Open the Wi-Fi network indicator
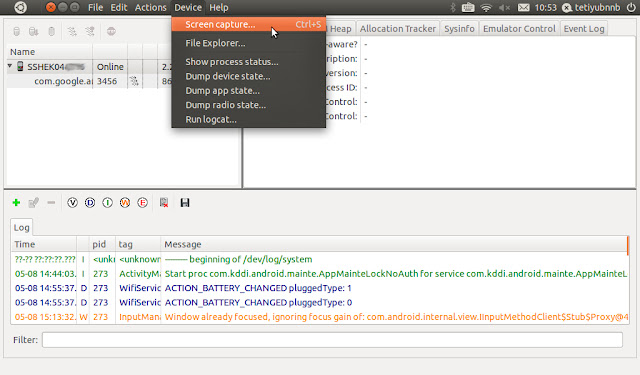 (x=486, y=7)
